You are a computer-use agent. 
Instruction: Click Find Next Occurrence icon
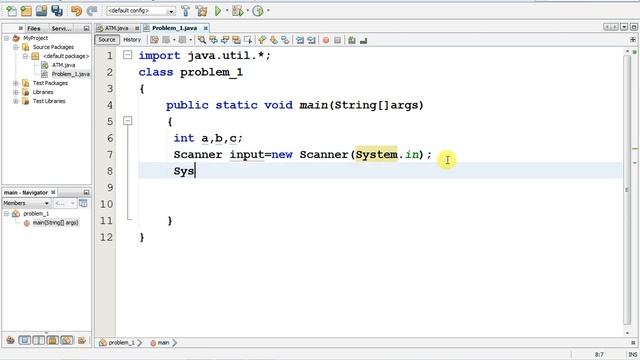click(x=225, y=40)
